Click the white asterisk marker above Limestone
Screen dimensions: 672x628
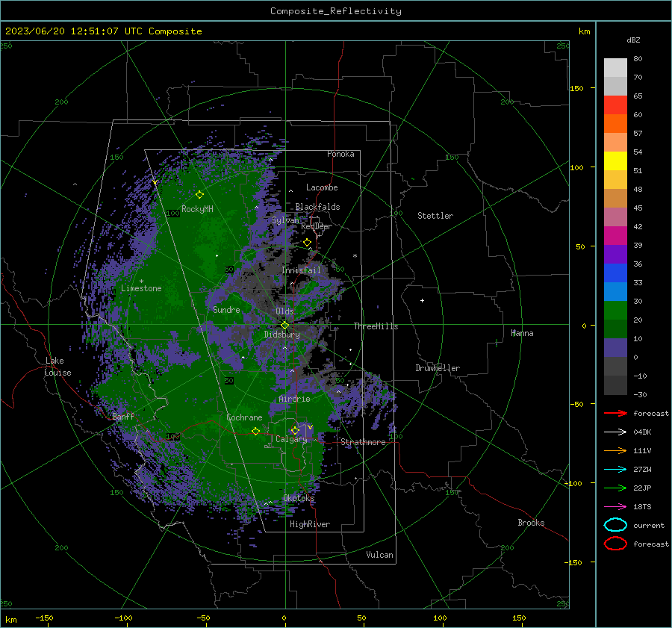pos(141,282)
